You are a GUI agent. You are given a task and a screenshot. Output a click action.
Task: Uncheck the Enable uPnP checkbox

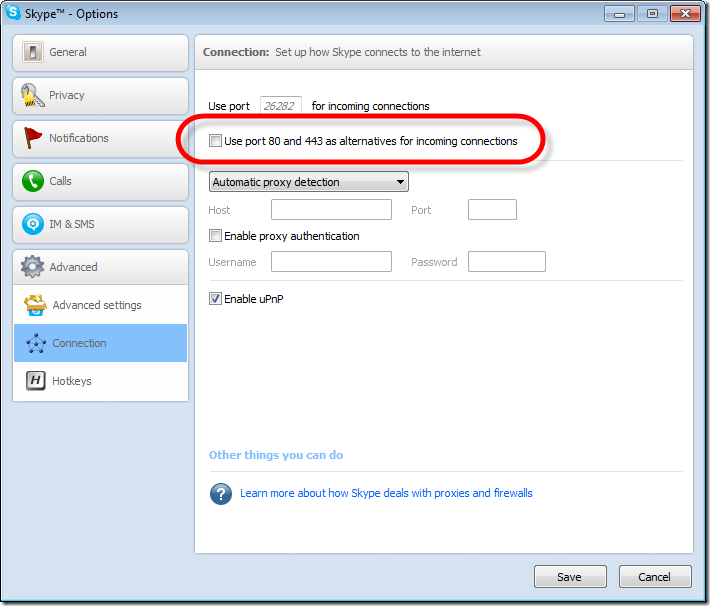tap(215, 299)
